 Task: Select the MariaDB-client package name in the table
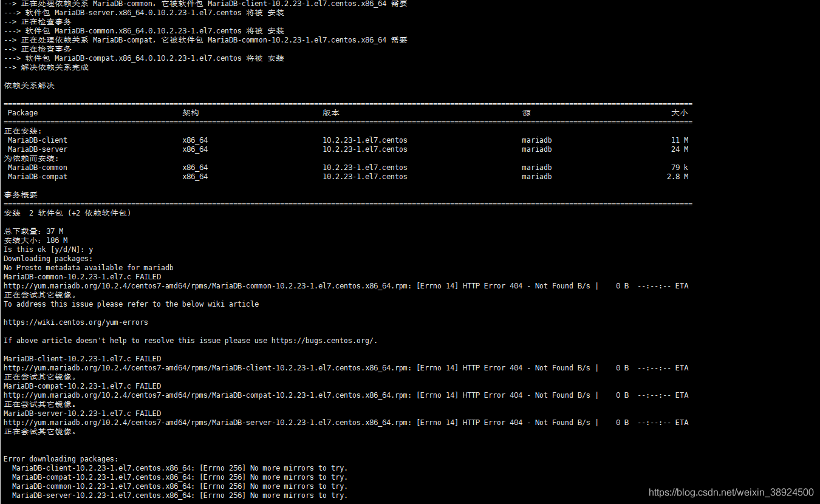tap(37, 140)
